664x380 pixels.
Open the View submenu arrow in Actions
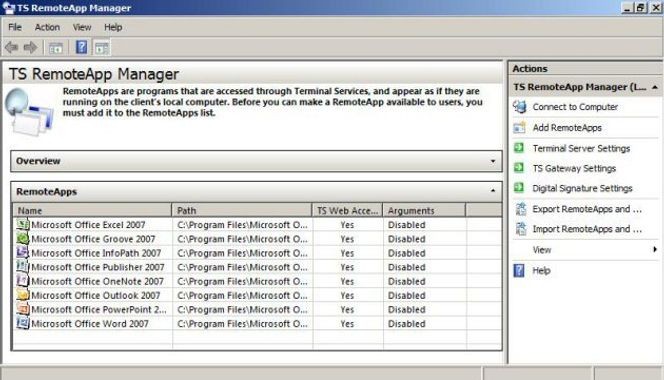tap(655, 250)
